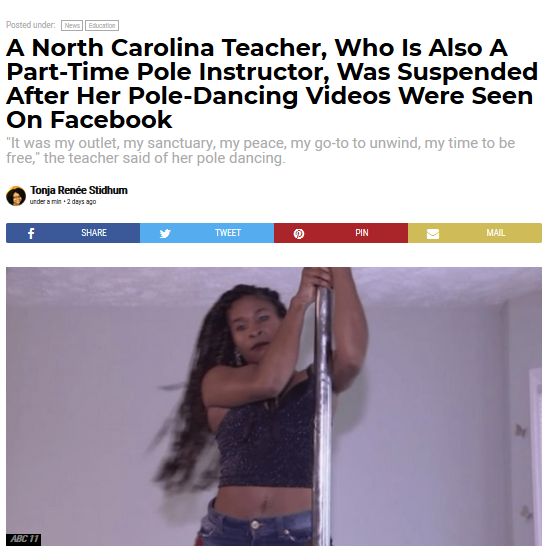
Task: Open author Tonja Renée Stidhum's page
Action: coord(79,190)
